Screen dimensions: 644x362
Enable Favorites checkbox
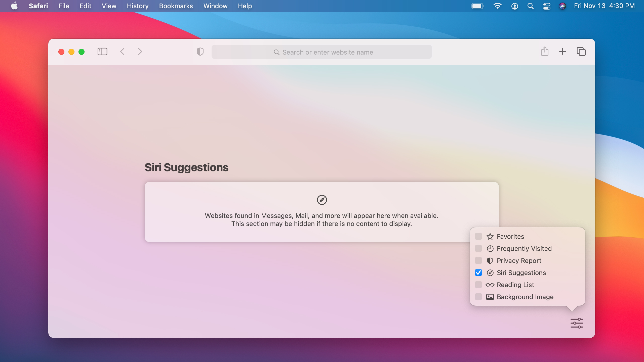[478, 236]
